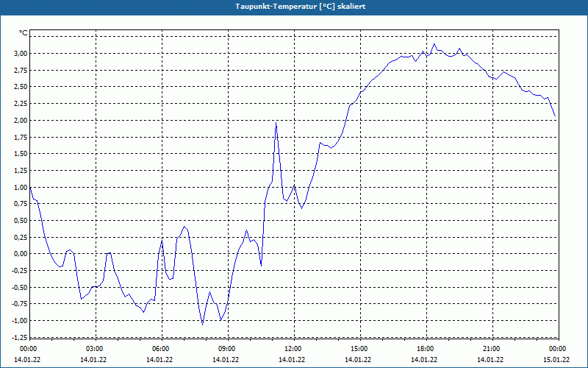Click the '1,25' y-axis value

coord(21,171)
